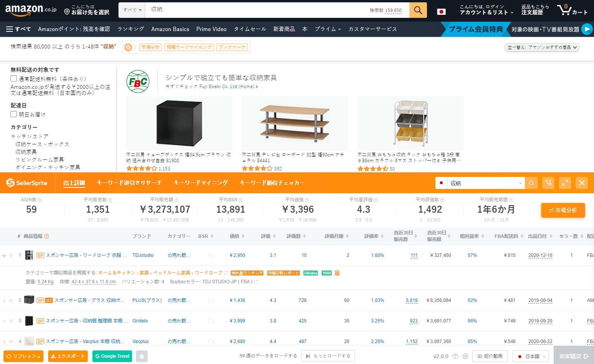Open external link icon after ワードローブ category
594x364 pixels.
point(226,273)
